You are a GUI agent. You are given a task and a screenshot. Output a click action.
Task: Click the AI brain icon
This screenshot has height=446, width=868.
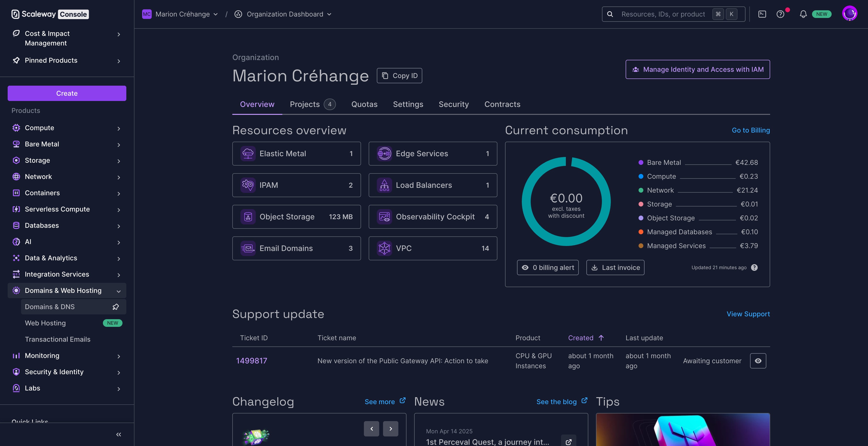click(16, 241)
